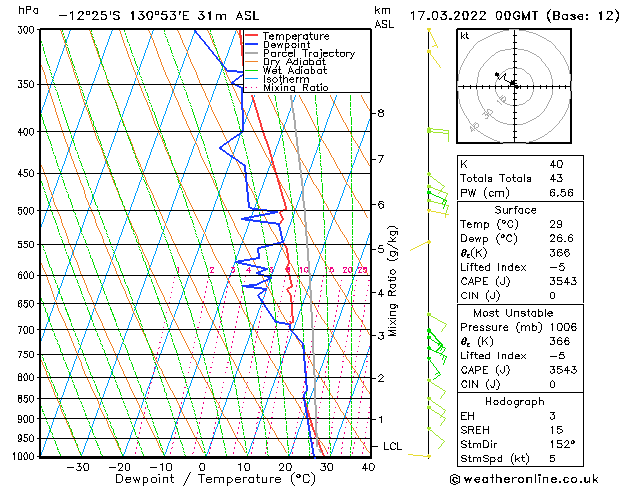
Task: Click 'Lifted Index' label in Surface section
Action: (493, 267)
